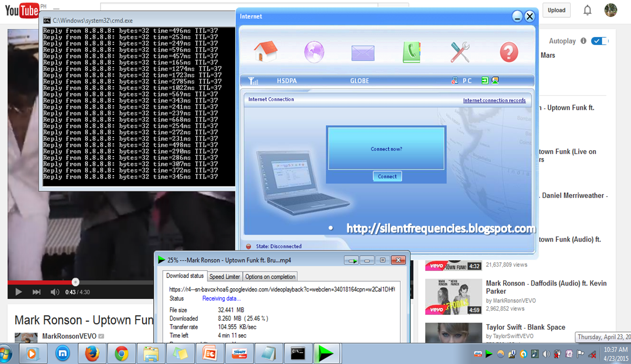Screen dimensions: 631x364
Task: Open File Explorer from the taskbar
Action: (x=151, y=354)
